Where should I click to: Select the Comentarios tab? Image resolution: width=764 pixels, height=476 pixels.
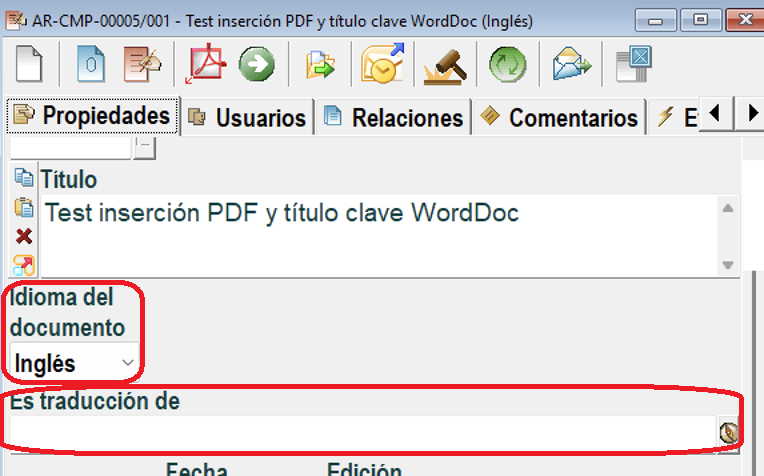[x=560, y=118]
